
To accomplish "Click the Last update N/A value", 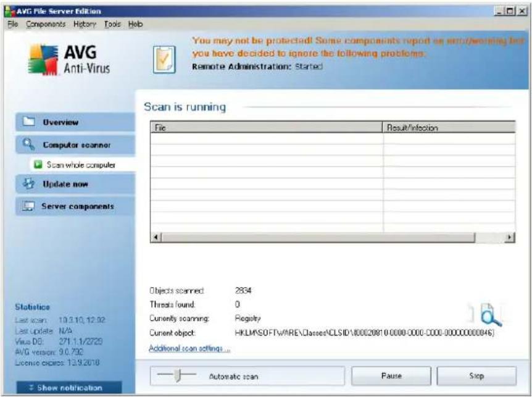I will click(65, 330).
